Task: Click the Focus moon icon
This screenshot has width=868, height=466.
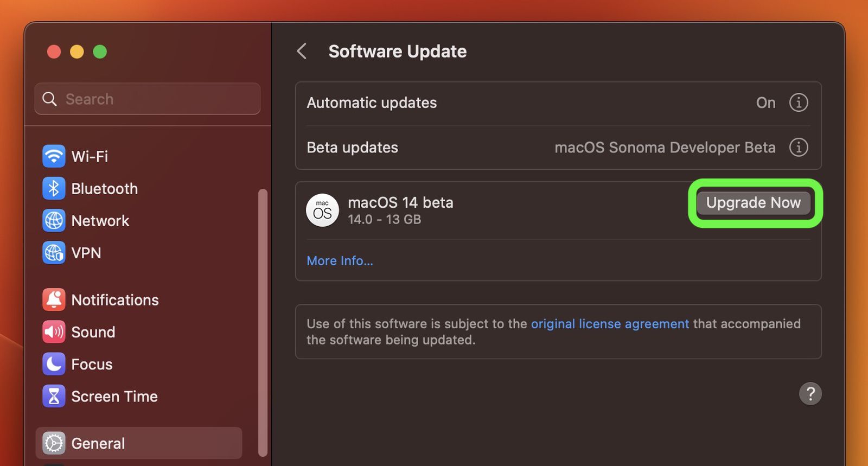Action: coord(54,364)
